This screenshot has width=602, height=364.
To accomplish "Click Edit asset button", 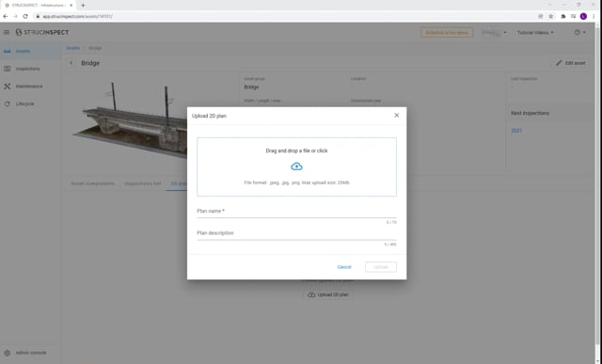I will pyautogui.click(x=571, y=63).
